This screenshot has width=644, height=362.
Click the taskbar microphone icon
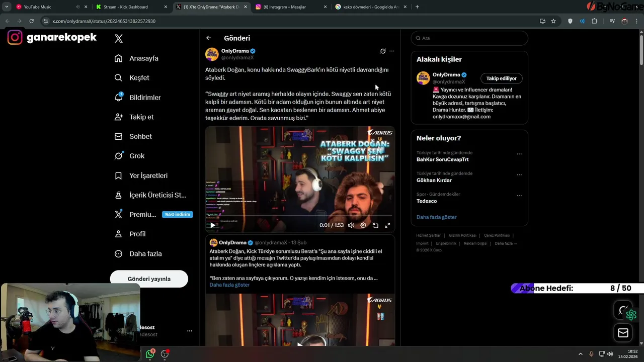tap(591, 354)
